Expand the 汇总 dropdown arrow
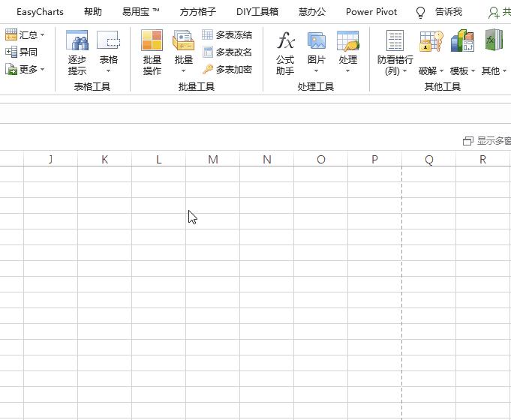 [x=42, y=34]
